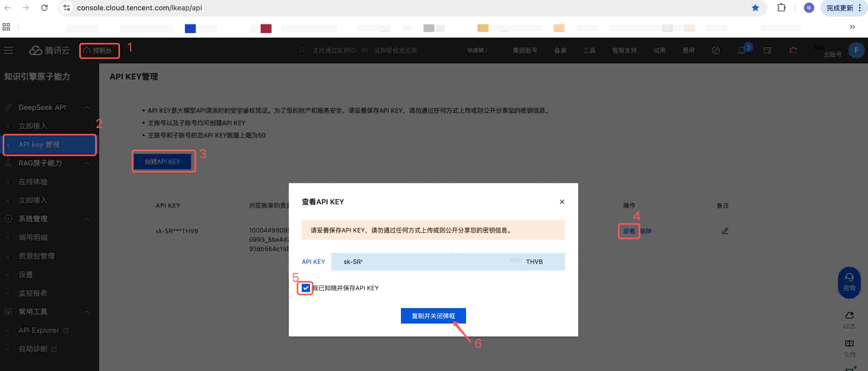Click the notification bell icon
The width and height of the screenshot is (868, 371).
742,51
